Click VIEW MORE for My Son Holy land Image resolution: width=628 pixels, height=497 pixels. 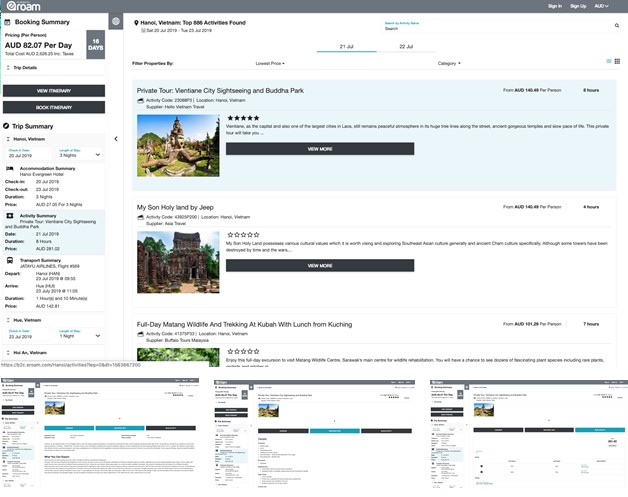(320, 266)
